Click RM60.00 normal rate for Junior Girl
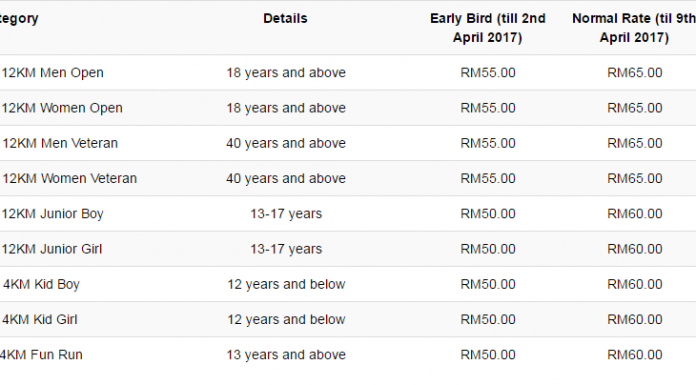The image size is (696, 385). click(x=635, y=249)
